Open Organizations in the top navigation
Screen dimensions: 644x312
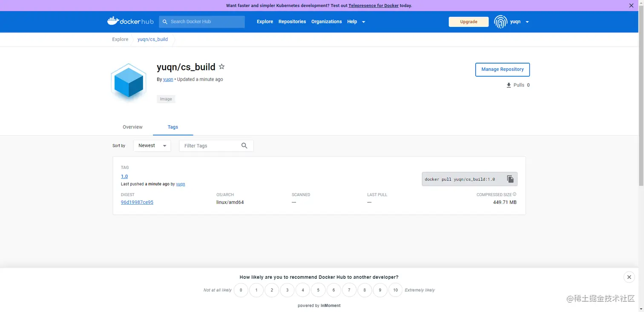(x=326, y=22)
